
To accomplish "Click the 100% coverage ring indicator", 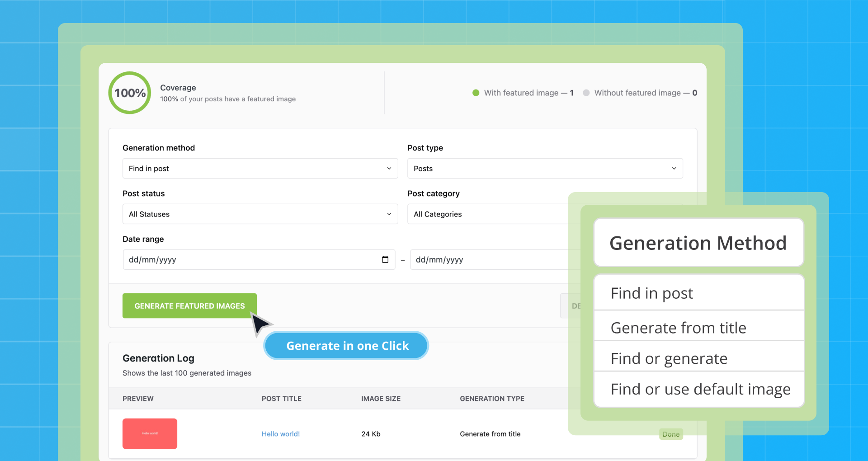I will (x=129, y=93).
